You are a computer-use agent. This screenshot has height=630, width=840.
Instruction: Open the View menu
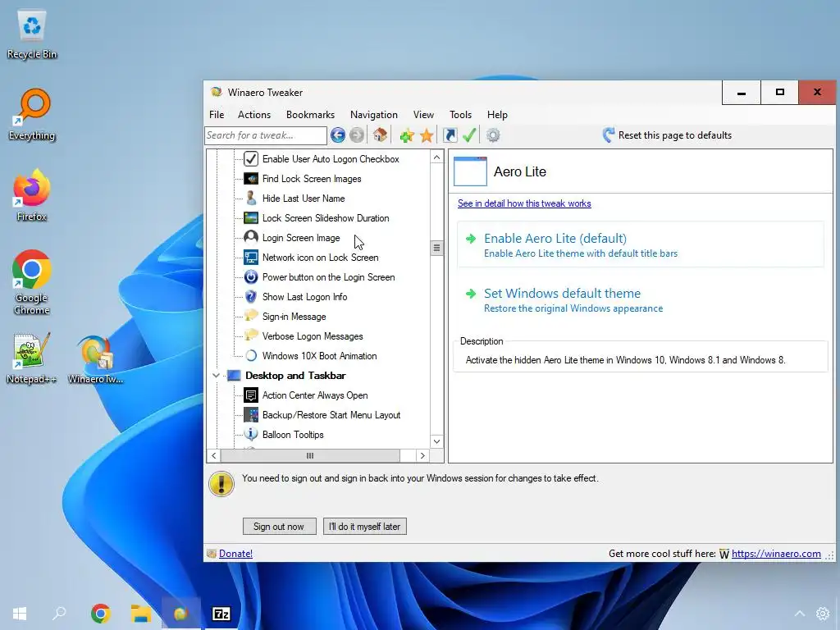(x=423, y=115)
